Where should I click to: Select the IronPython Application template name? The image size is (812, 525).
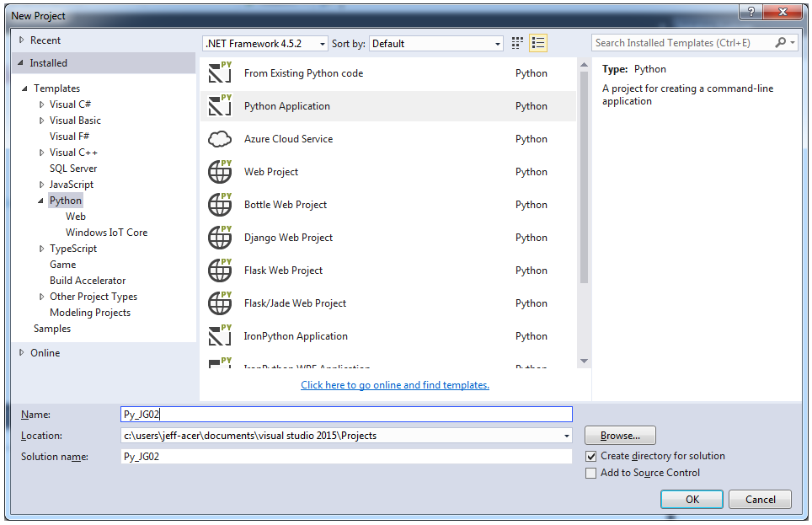(296, 336)
